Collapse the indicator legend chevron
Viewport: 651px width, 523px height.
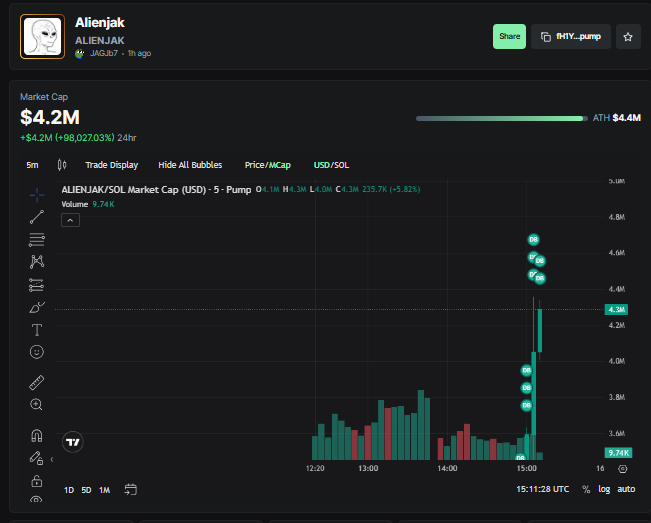(x=70, y=220)
